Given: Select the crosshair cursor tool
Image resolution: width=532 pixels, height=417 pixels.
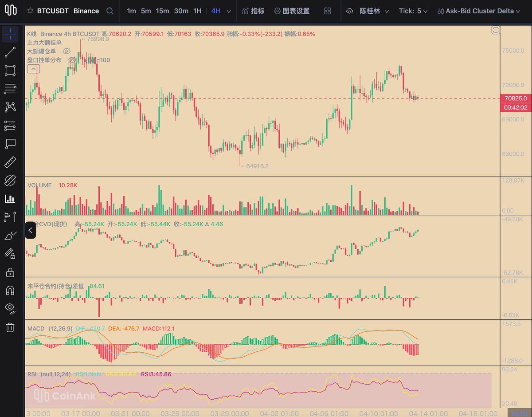Looking at the screenshot, I should [10, 34].
